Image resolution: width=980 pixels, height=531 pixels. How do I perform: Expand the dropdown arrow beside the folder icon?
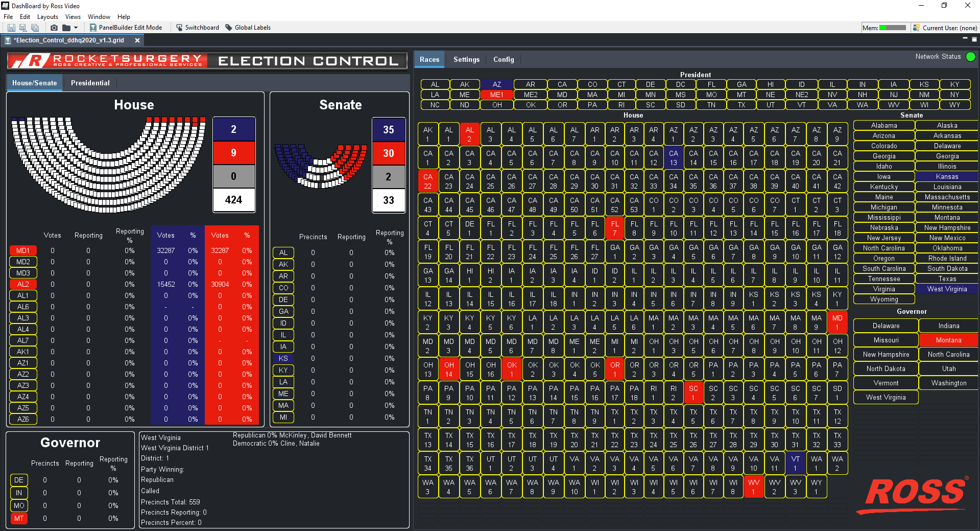pos(76,28)
